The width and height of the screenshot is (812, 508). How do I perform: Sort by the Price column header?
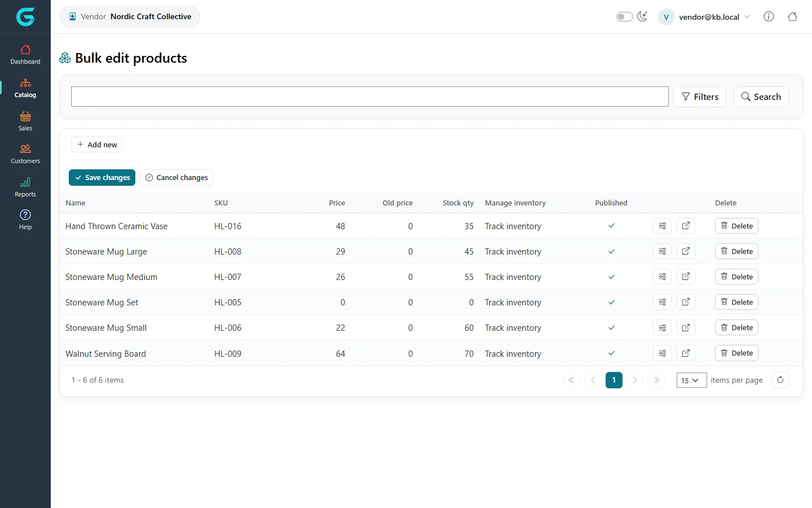(x=337, y=203)
